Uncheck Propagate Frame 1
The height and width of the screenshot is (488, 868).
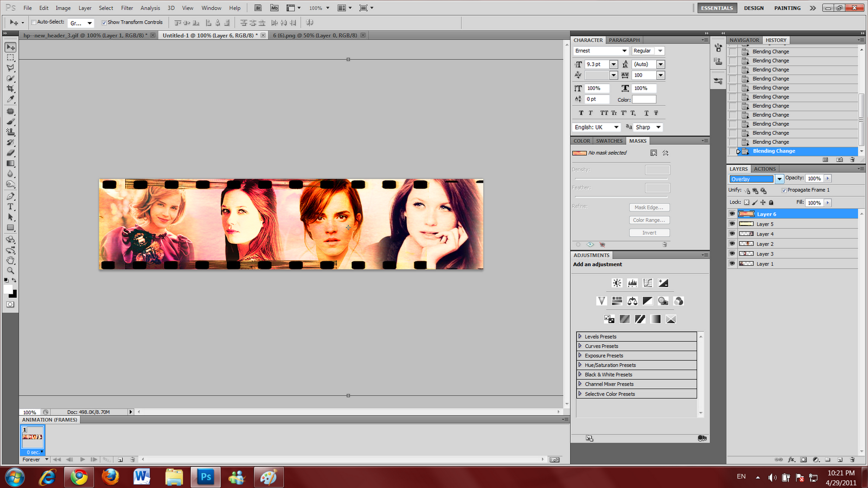pyautogui.click(x=784, y=190)
